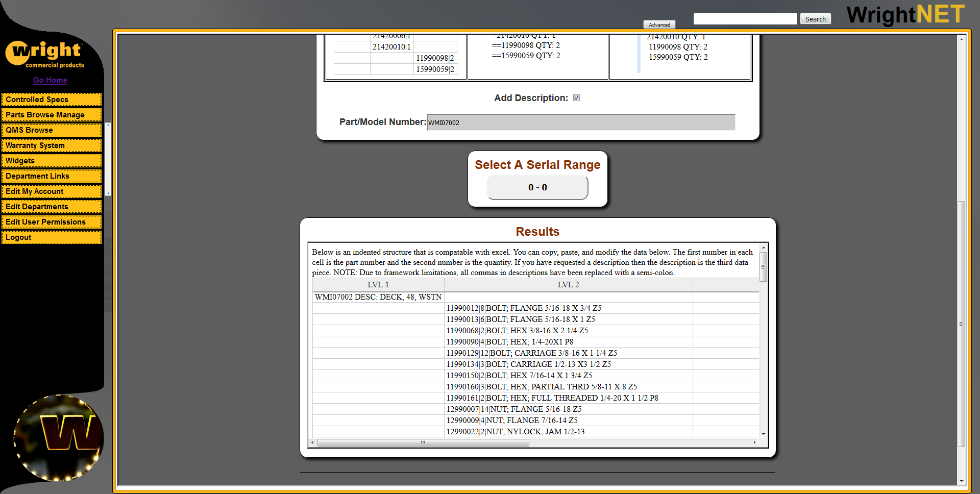The width and height of the screenshot is (980, 494).
Task: Open Parts Browse Manage menu
Action: tap(52, 115)
